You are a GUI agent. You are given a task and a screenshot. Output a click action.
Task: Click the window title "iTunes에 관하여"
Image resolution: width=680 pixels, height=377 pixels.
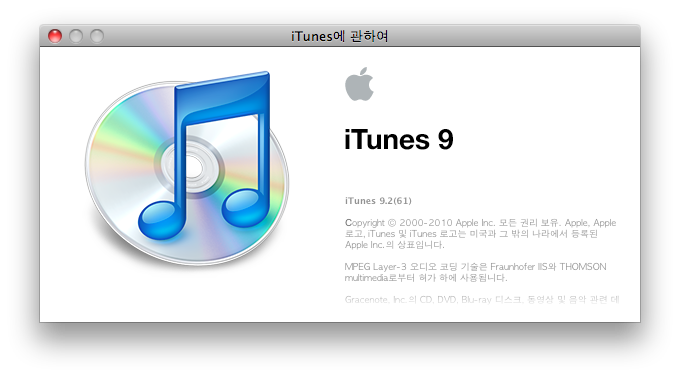[x=340, y=36]
